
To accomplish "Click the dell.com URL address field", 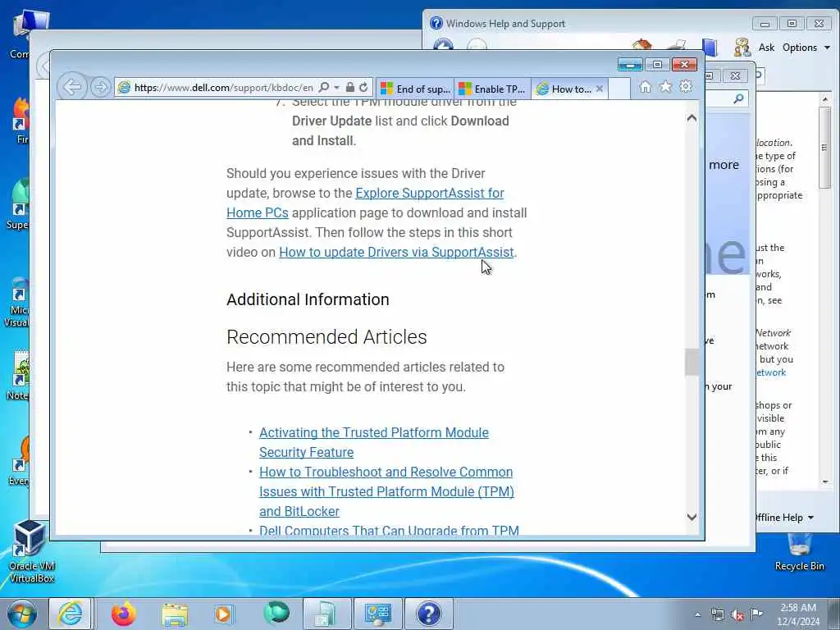I will (x=224, y=87).
